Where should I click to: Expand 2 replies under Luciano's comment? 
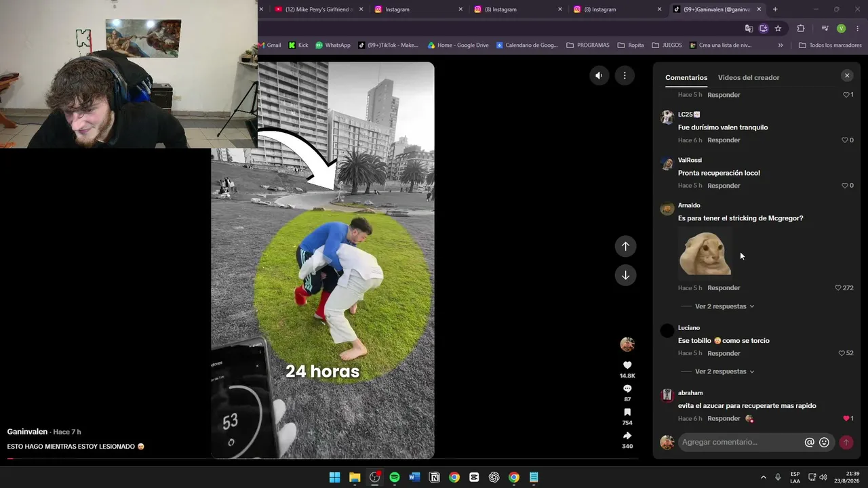[x=724, y=371]
